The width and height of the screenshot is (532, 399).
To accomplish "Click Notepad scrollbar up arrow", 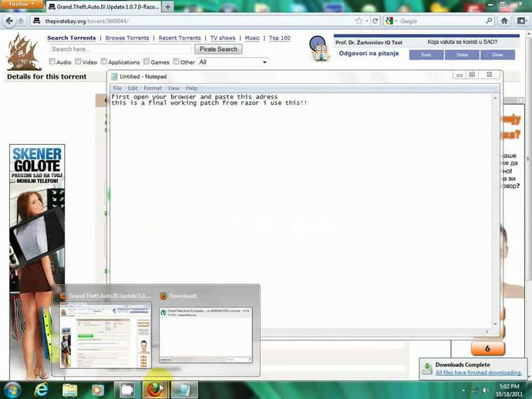I will coord(495,98).
